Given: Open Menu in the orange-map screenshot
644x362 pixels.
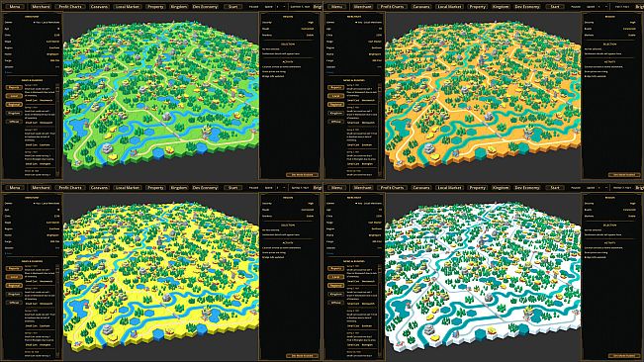Looking at the screenshot, I should [336, 7].
